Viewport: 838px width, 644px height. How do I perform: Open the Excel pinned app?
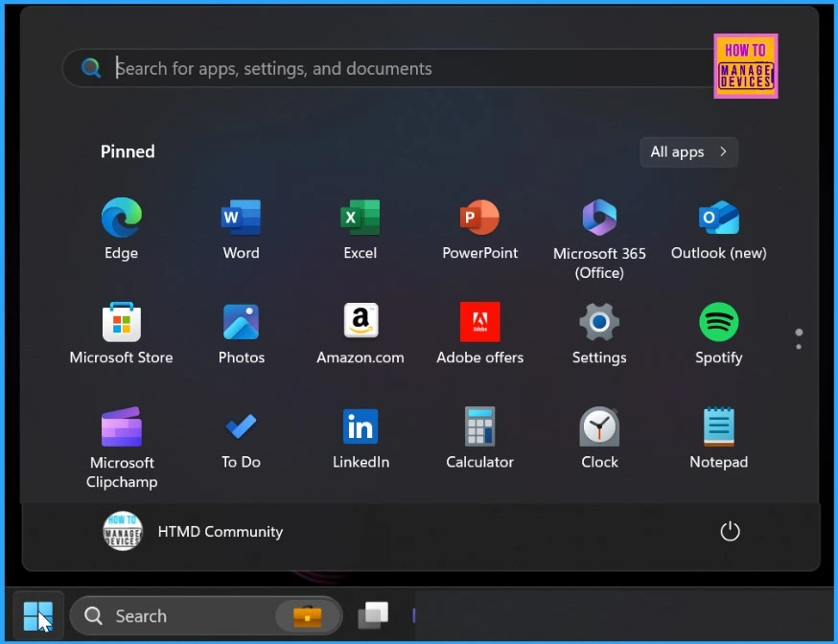pos(361,228)
